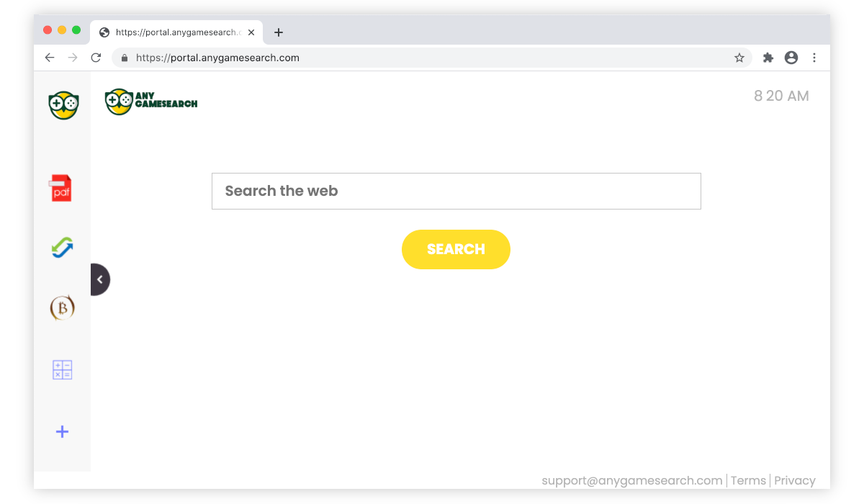Add a new shortcut with the plus icon

click(62, 431)
